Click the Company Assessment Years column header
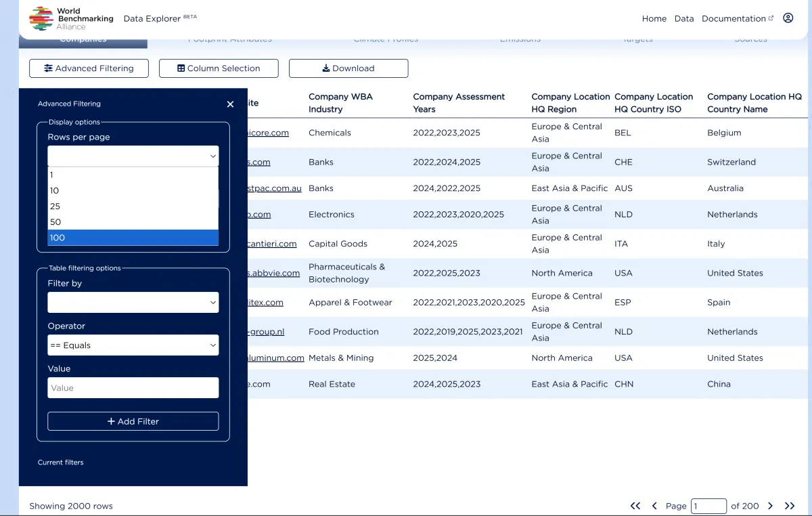The height and width of the screenshot is (516, 812). [459, 103]
